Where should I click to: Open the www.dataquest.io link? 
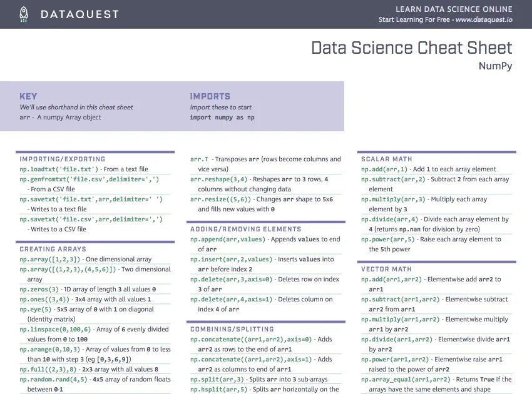(x=484, y=20)
